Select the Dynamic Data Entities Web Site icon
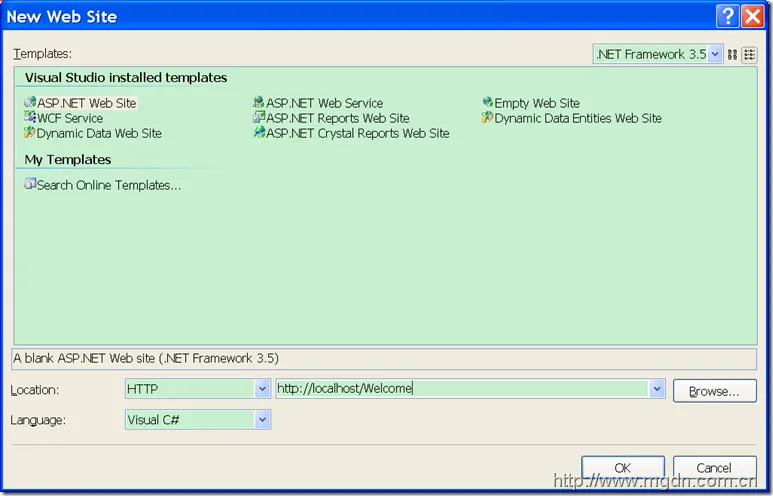 pyautogui.click(x=488, y=117)
